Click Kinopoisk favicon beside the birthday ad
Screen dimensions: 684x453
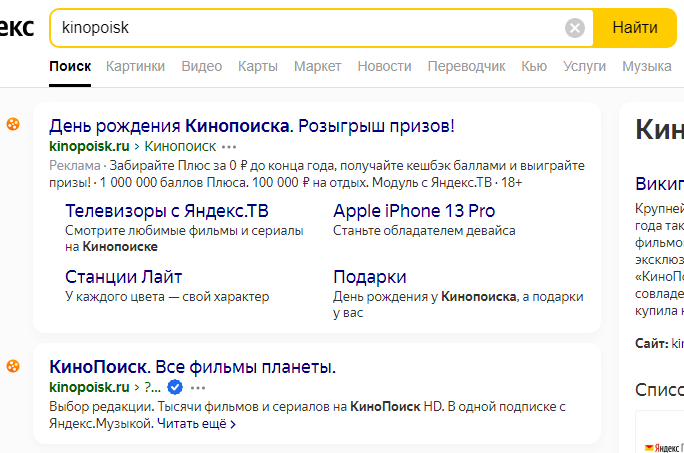[13, 124]
